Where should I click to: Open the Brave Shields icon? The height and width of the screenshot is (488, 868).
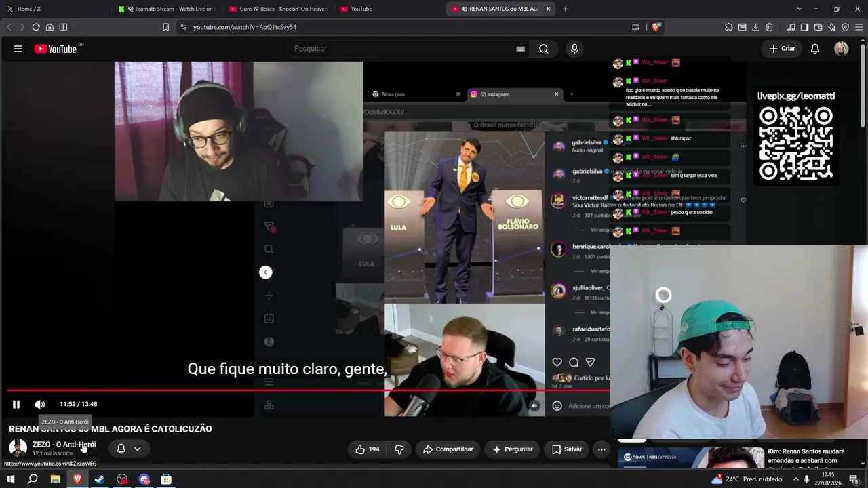[656, 27]
